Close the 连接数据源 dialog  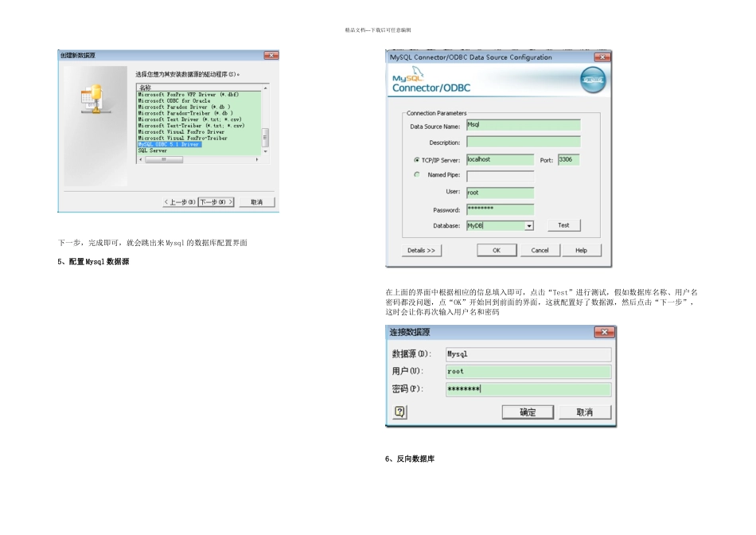[x=604, y=332]
